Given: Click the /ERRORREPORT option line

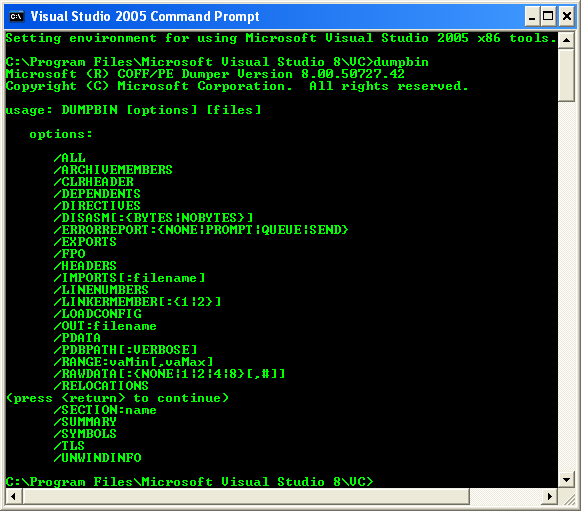Looking at the screenshot, I should 201,230.
